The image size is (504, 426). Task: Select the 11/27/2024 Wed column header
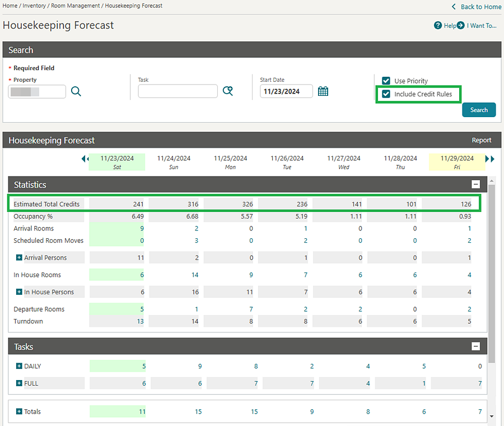[x=344, y=162]
